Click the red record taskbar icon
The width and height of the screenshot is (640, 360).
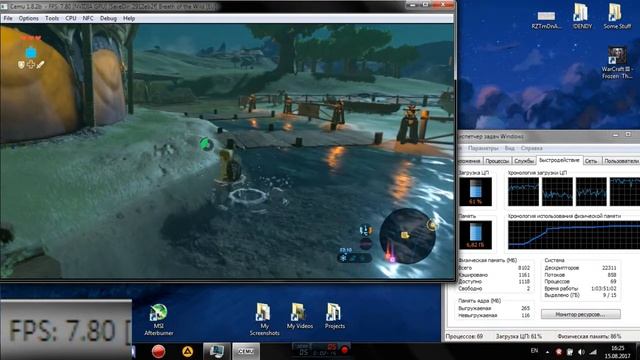[158, 351]
